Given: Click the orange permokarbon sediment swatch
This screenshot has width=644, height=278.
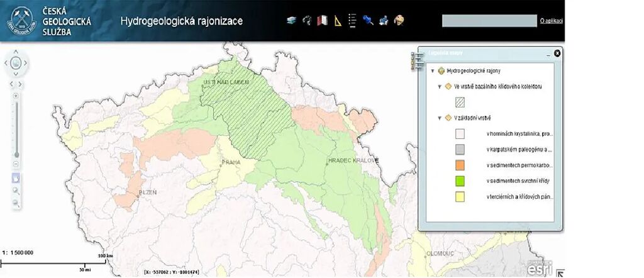Looking at the screenshot, I should [461, 165].
